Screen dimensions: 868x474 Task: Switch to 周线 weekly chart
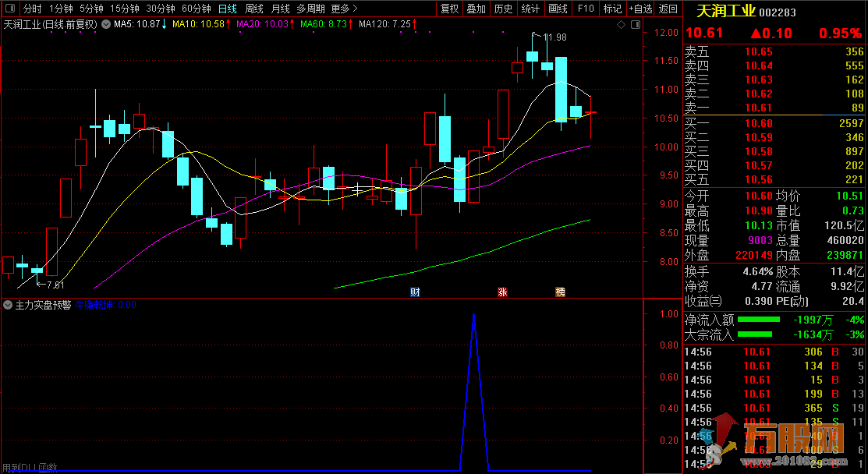pos(254,9)
